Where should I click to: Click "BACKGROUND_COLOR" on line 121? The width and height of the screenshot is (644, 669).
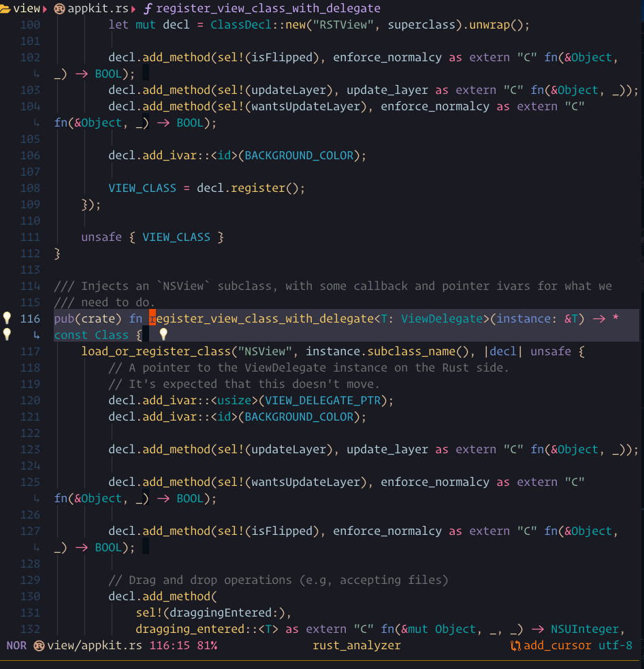coord(299,417)
